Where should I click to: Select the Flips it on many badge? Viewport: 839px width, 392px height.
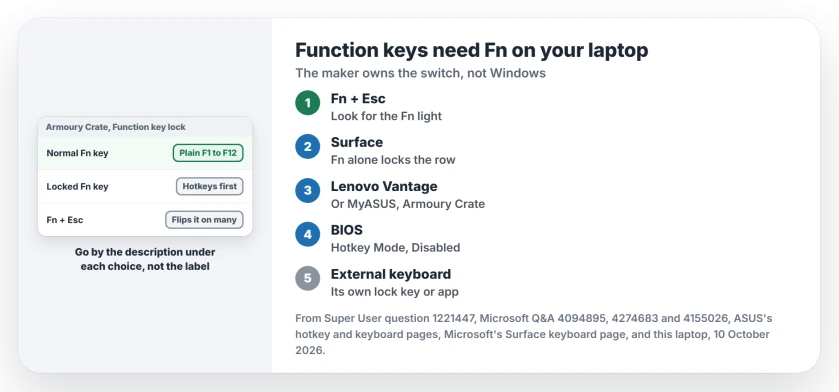[204, 220]
